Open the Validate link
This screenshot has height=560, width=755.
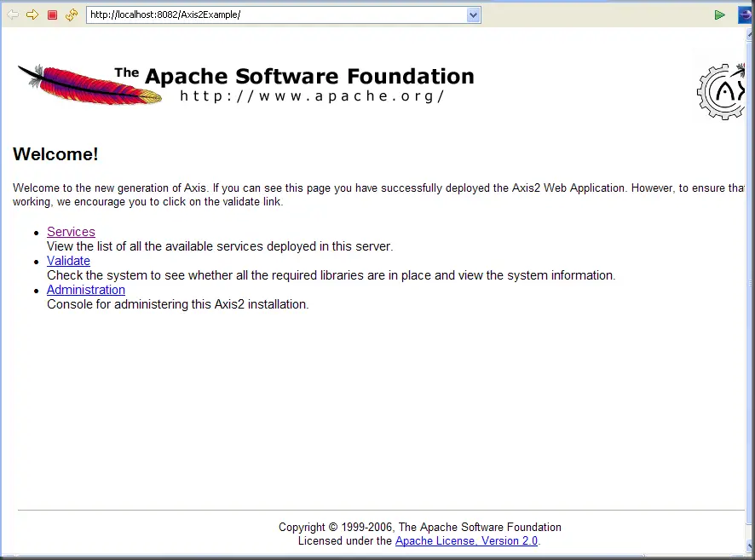coord(68,261)
